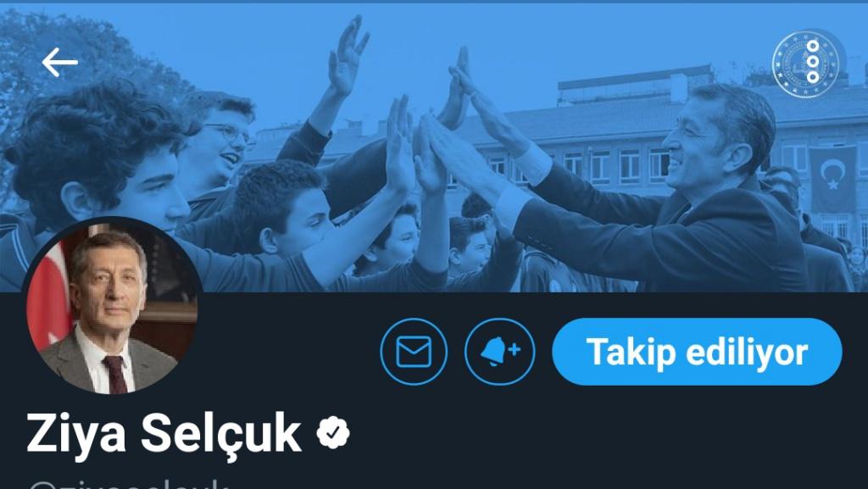
Task: Click the plus sign on the bell icon
Action: (515, 349)
